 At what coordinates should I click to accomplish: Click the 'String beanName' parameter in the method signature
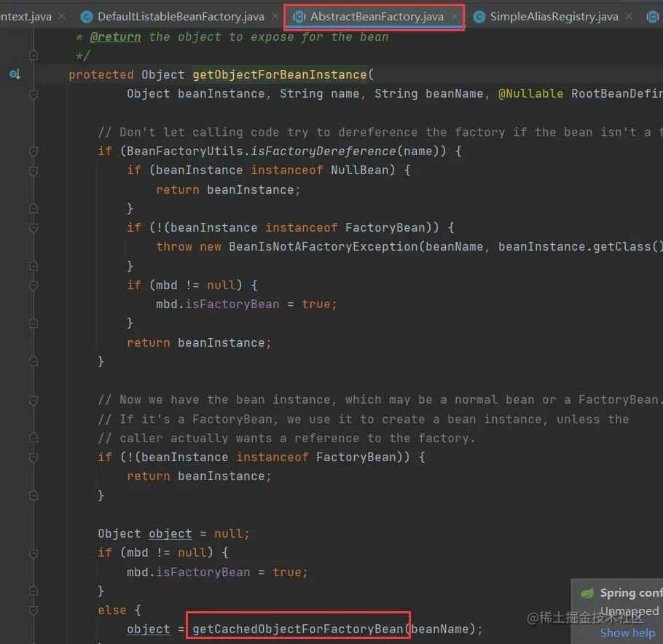[x=428, y=94]
